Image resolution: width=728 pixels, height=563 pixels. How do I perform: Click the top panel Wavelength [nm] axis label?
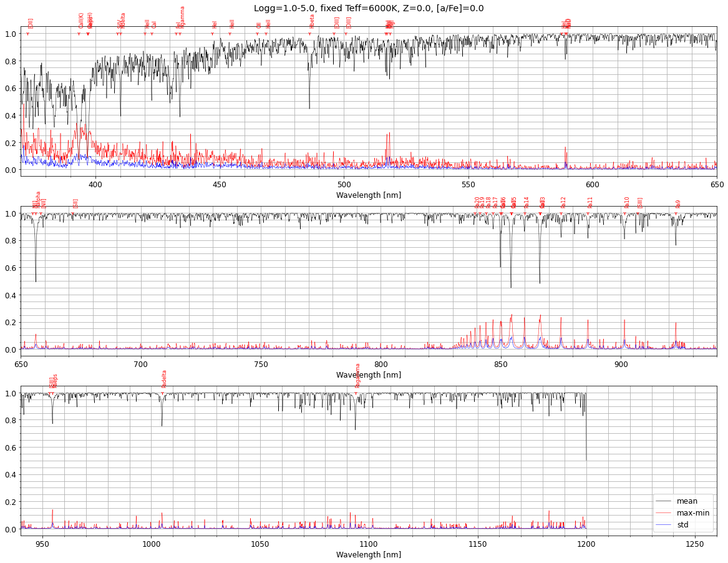[368, 195]
